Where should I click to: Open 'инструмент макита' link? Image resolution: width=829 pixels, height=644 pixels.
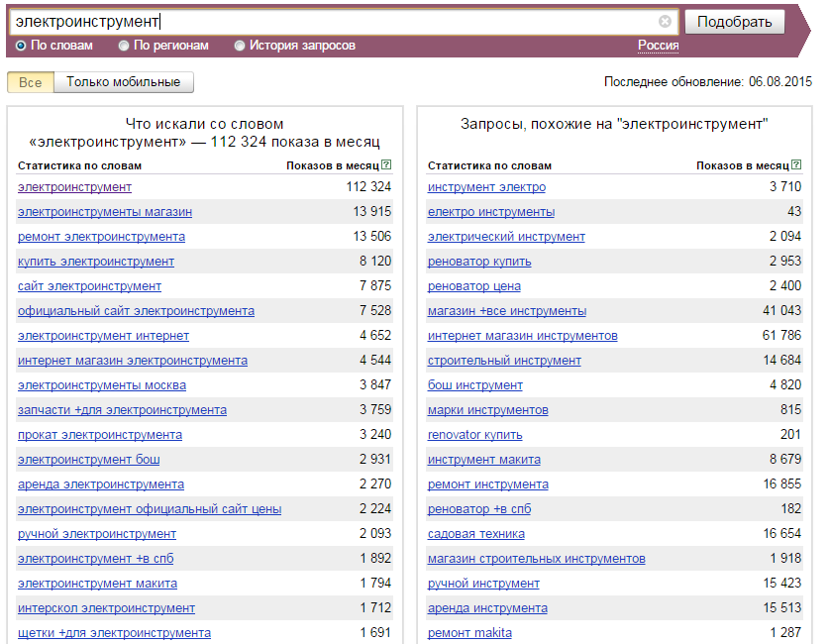(483, 460)
